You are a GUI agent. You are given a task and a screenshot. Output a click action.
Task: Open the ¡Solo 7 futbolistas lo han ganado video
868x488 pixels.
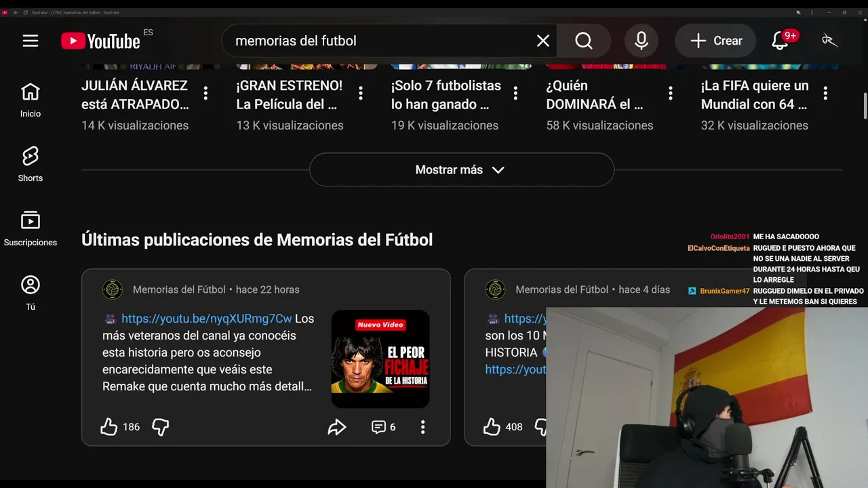coord(446,95)
